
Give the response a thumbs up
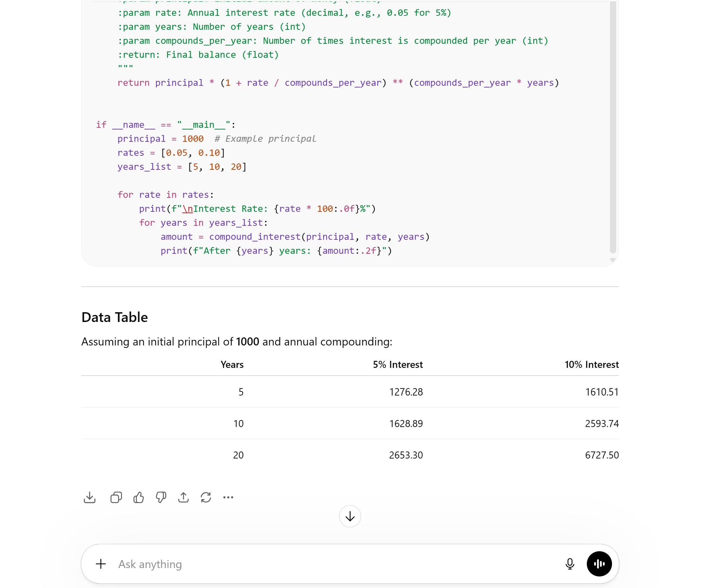[x=139, y=497]
